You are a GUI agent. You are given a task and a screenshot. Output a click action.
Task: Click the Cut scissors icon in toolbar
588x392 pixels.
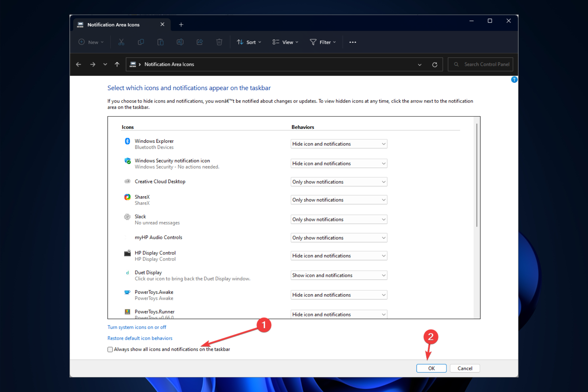pyautogui.click(x=121, y=42)
